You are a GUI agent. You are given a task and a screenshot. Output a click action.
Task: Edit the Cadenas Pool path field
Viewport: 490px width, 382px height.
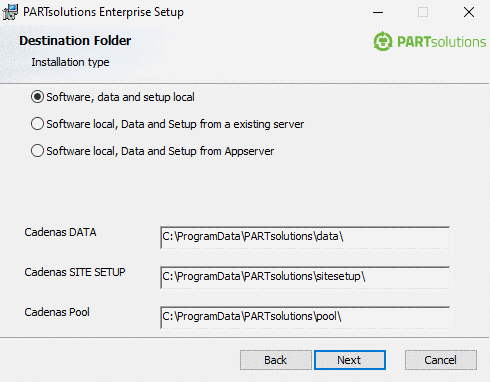[x=305, y=317]
